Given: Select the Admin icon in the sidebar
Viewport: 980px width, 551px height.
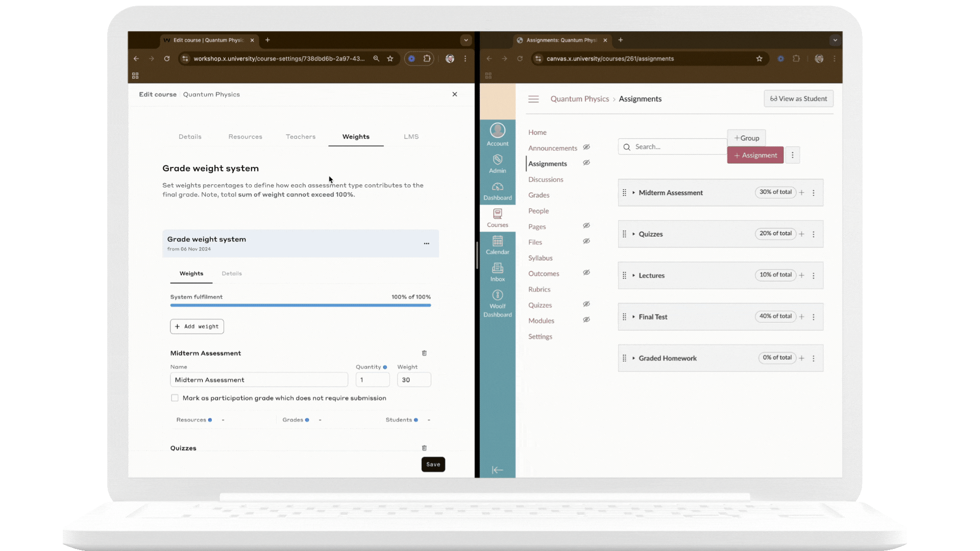Looking at the screenshot, I should 497,164.
